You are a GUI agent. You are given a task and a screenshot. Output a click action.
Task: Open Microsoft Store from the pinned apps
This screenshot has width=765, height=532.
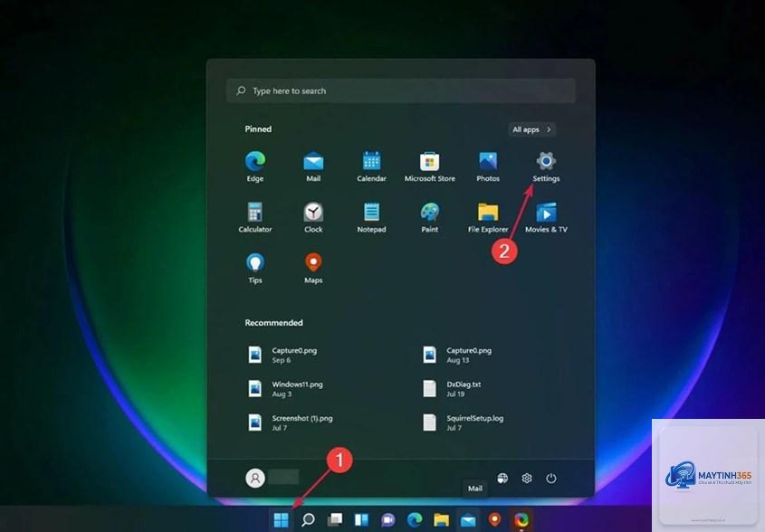pyautogui.click(x=429, y=166)
